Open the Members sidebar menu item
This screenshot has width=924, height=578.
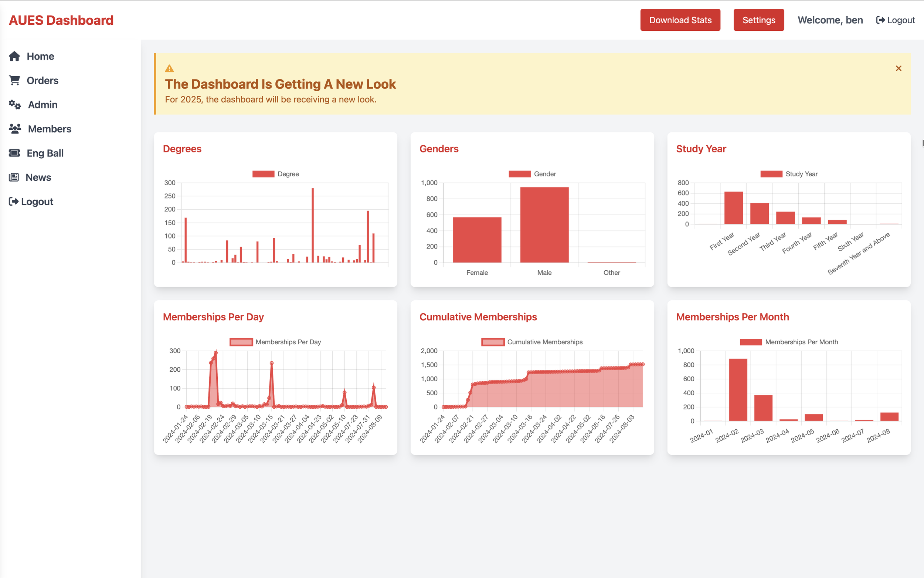50,129
